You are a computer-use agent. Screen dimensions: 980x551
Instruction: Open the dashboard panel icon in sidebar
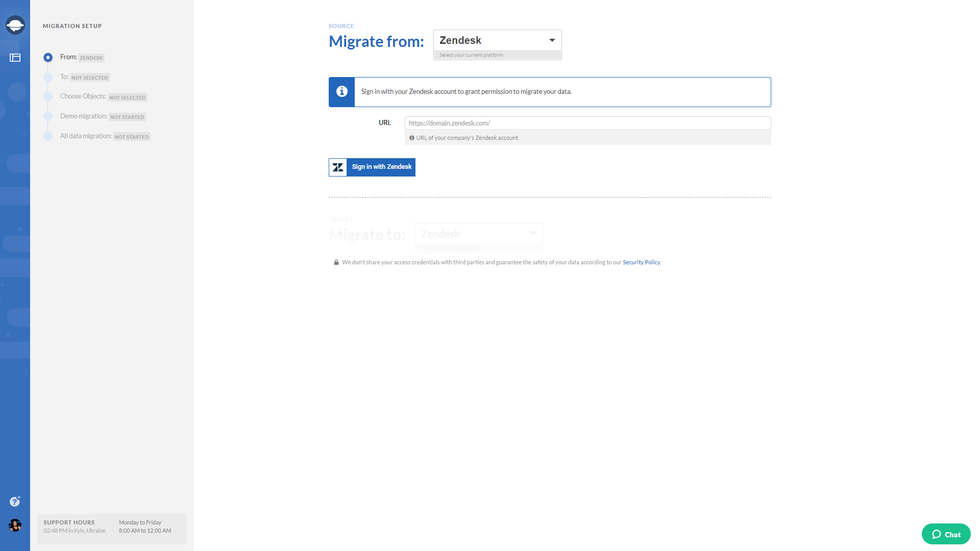(15, 58)
